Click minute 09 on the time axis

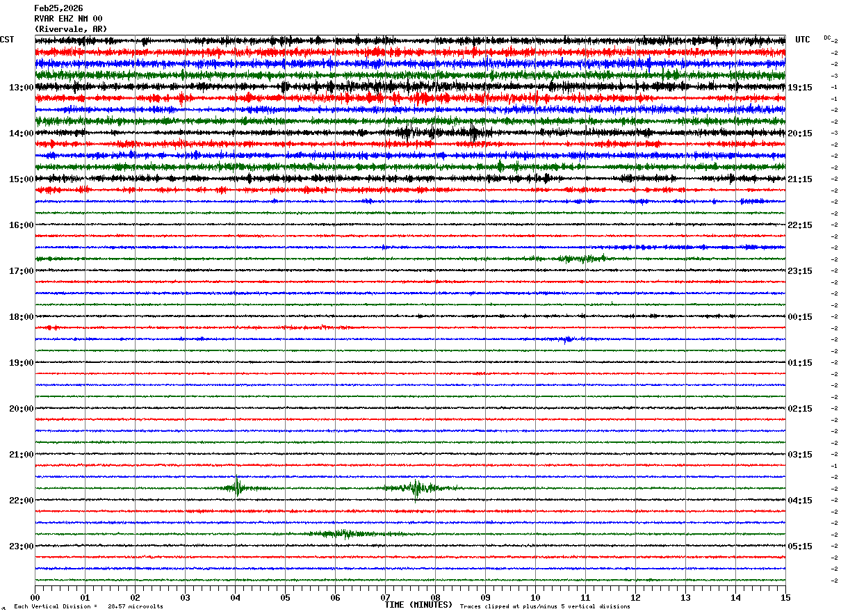pos(485,597)
